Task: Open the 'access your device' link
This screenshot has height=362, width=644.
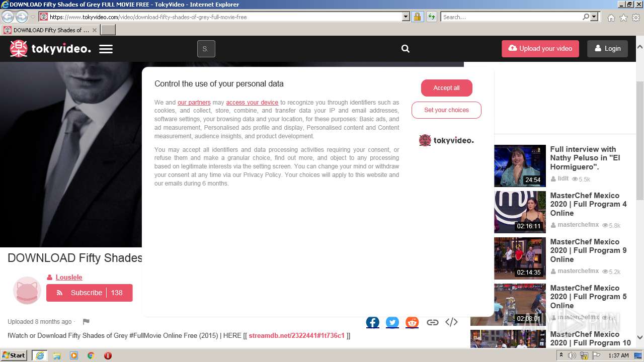Action: tap(252, 103)
